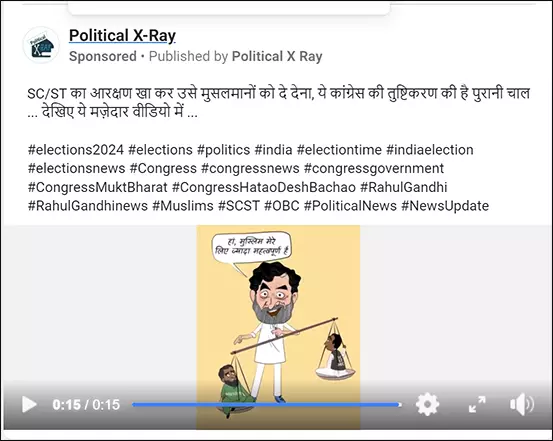Open the #congressgovernment hashtag
Viewport: 553px width, 441px height.
[374, 169]
